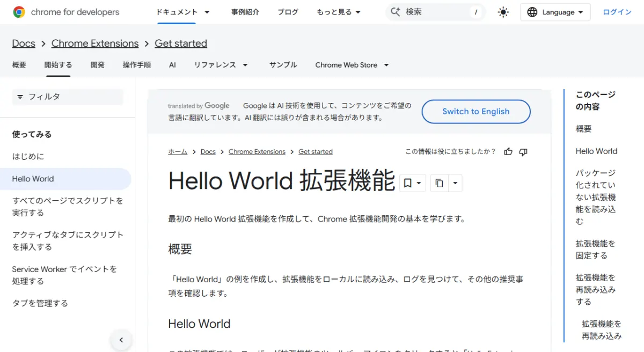Click into the 検索 search field
644x352 pixels.
tap(435, 12)
